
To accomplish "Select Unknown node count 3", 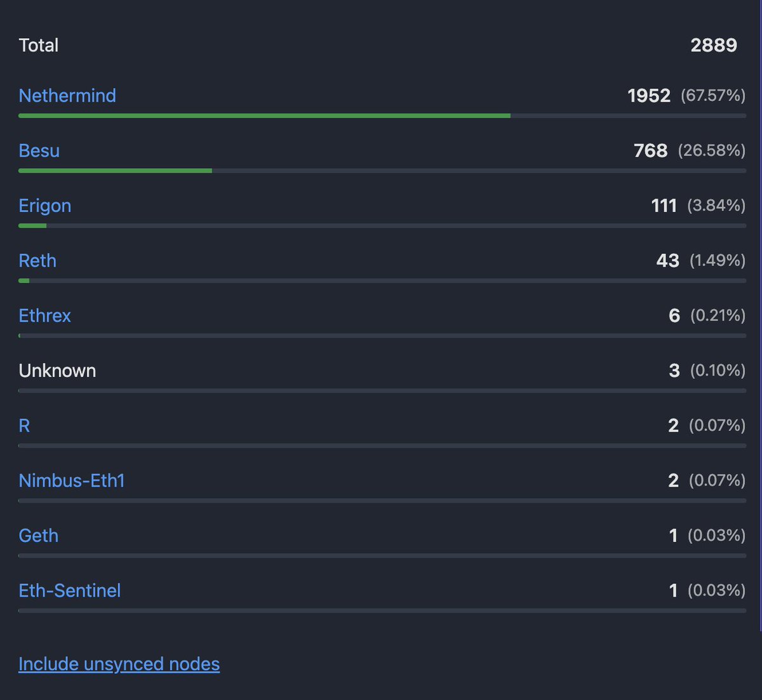I will pos(674,371).
